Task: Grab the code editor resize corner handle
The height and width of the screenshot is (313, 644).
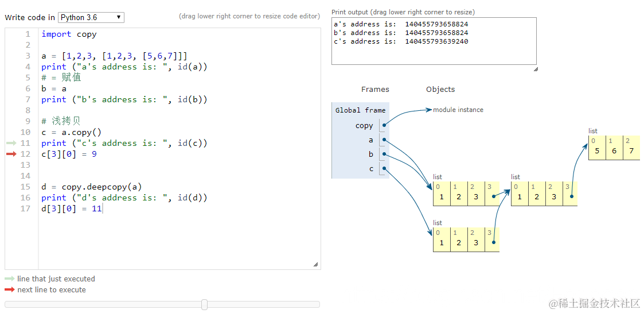Action: pyautogui.click(x=316, y=264)
